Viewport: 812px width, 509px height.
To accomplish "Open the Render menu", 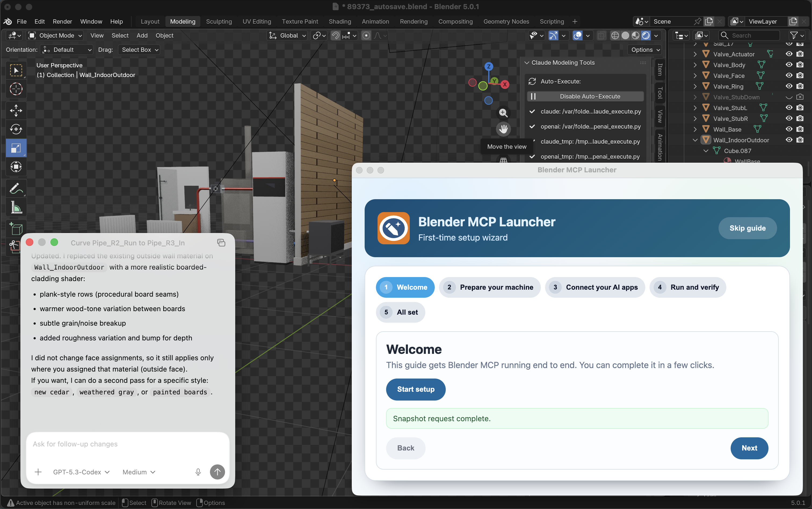I will (x=62, y=21).
